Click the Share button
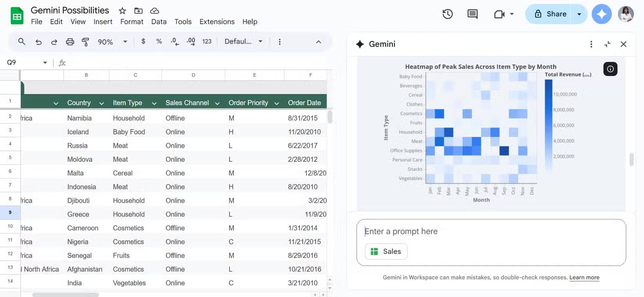Viewport: 644px width, 297px height. [x=550, y=14]
